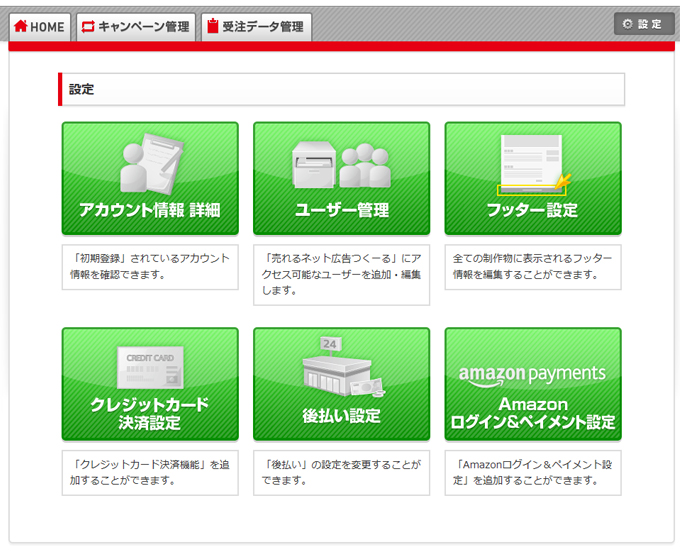Click the amazon payments logo
Viewport: 680px width, 551px height.
pos(533,375)
